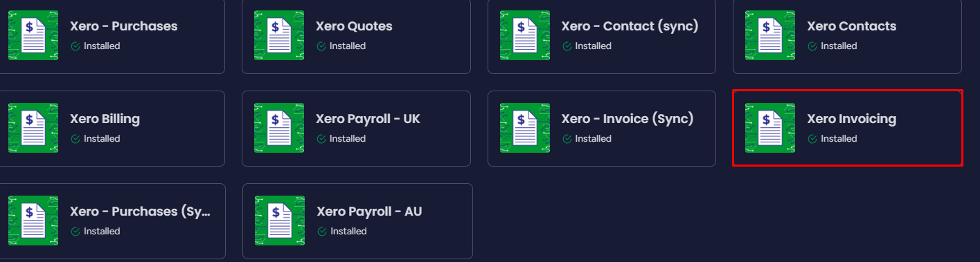Open the Xero Payroll - UK title

(368, 119)
